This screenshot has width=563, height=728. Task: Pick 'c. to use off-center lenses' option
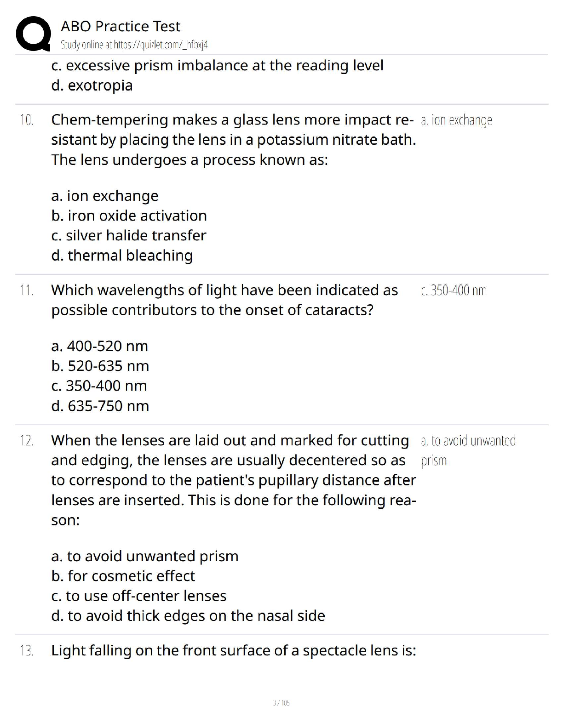click(x=139, y=596)
